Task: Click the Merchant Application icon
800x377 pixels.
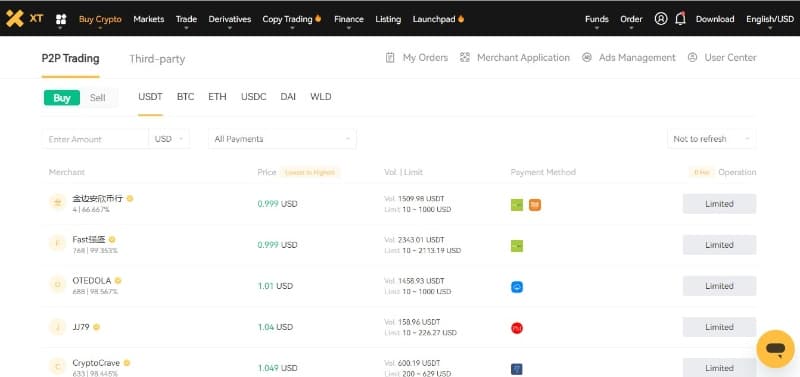Action: click(x=464, y=58)
